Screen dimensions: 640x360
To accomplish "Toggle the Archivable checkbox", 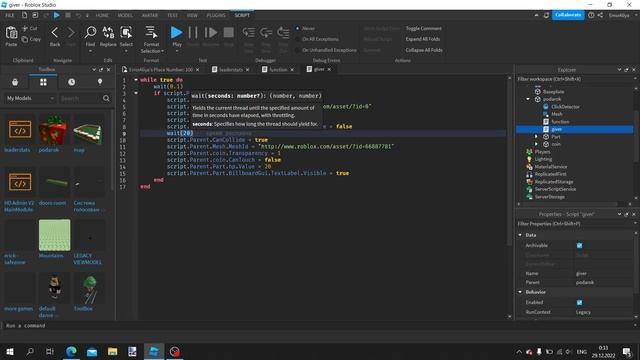I will point(580,245).
